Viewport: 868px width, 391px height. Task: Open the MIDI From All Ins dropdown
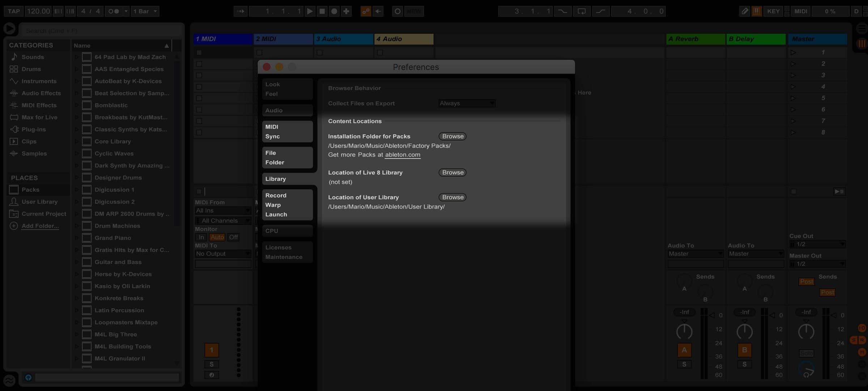(x=223, y=210)
